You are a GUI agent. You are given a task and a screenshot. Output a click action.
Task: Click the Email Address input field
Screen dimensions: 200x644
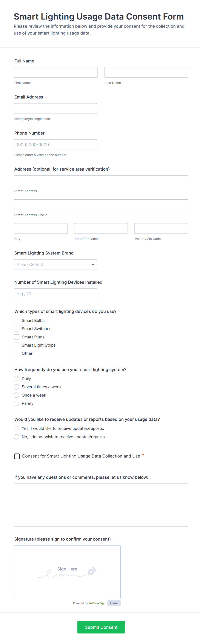pos(55,108)
